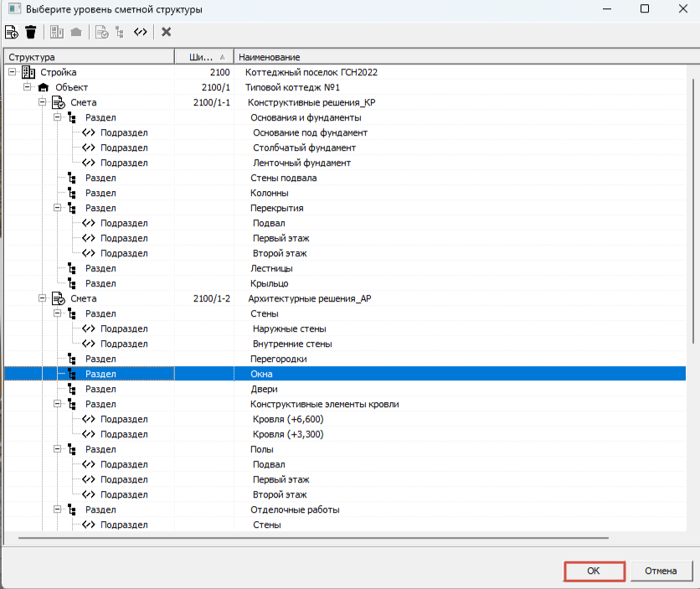Click the X clear toolbar icon
This screenshot has height=589, width=700.
tap(166, 32)
